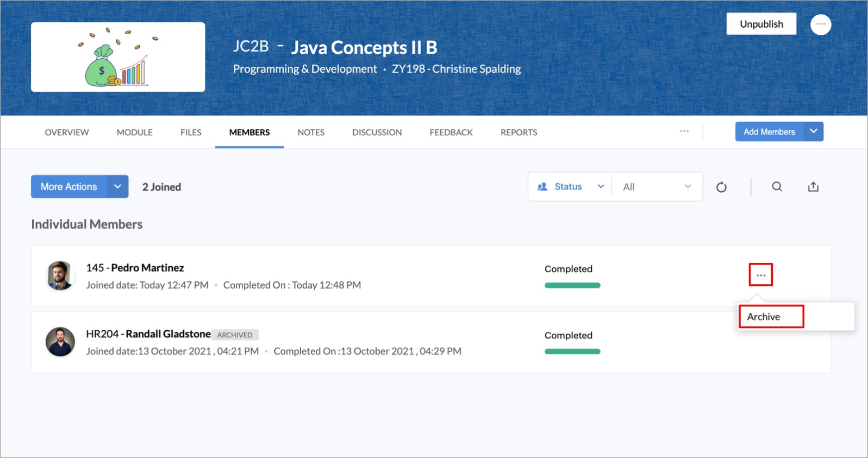Click the refresh members list icon

click(x=721, y=187)
